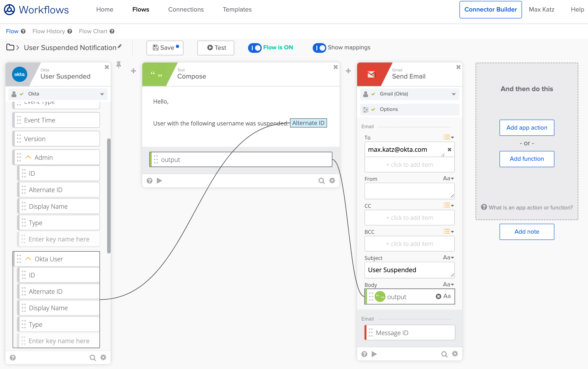Open Subject field type dropdown
The height and width of the screenshot is (369, 588).
[x=448, y=257]
